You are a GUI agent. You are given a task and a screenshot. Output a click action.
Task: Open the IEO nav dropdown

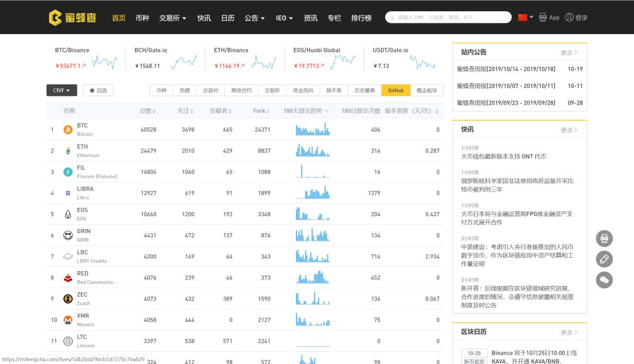(x=284, y=18)
